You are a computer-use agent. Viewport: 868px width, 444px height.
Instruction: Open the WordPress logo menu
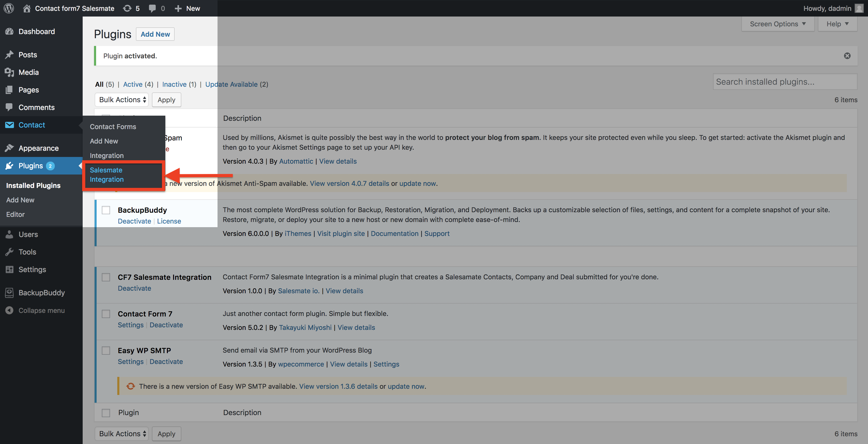point(9,8)
